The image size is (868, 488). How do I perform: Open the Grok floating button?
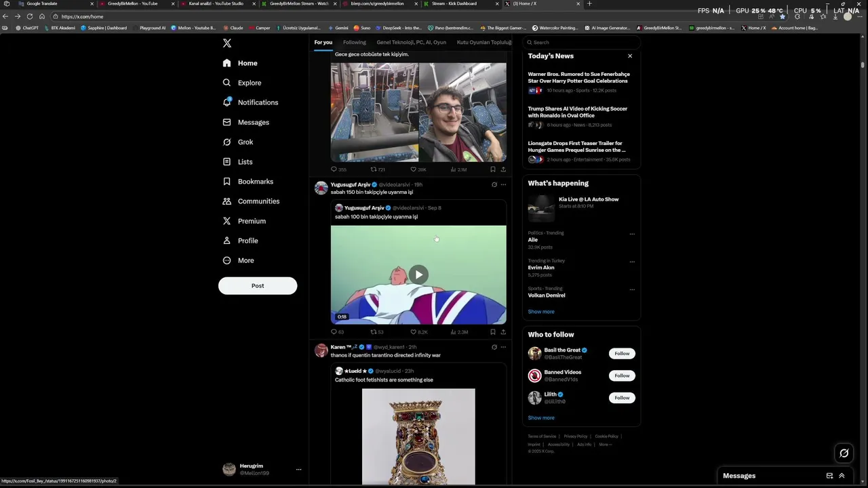click(x=844, y=453)
